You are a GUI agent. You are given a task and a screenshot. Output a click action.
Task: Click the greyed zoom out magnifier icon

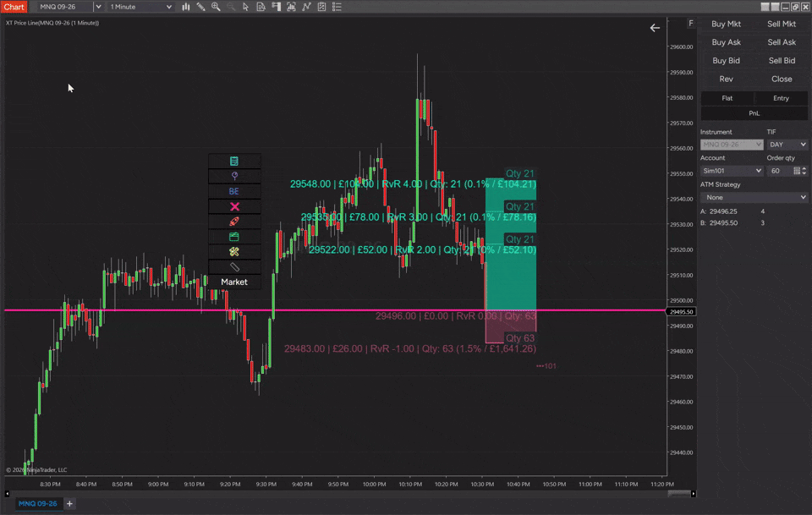click(x=231, y=7)
